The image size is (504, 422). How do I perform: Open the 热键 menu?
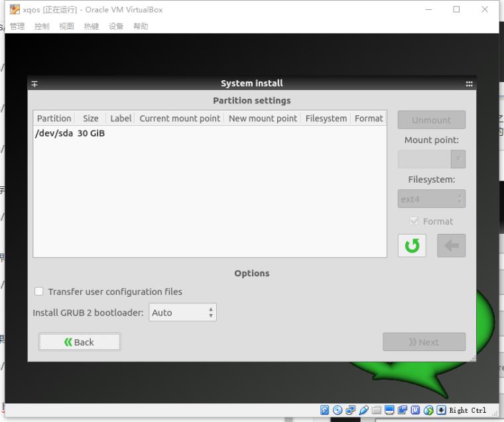coord(92,26)
